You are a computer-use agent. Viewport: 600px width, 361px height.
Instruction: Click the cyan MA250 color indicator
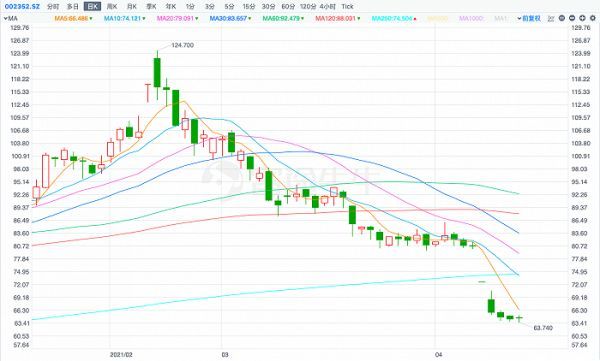pos(392,18)
